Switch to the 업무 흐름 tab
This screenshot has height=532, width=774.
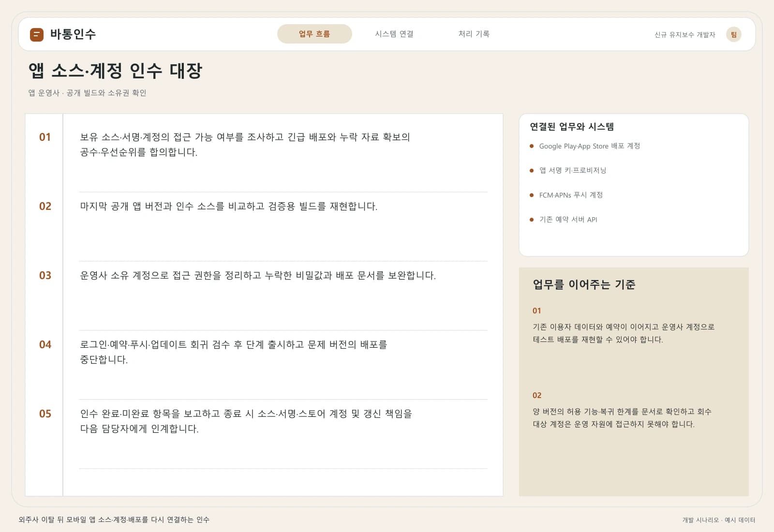[x=314, y=34]
